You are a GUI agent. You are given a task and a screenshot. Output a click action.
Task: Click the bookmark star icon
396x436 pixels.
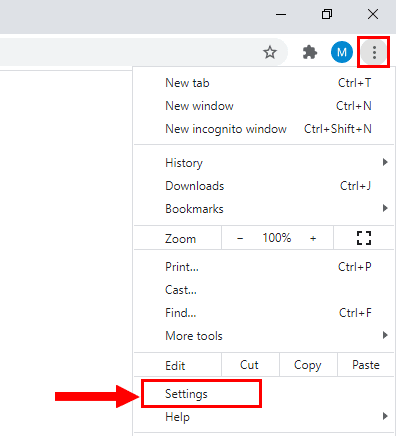[270, 52]
